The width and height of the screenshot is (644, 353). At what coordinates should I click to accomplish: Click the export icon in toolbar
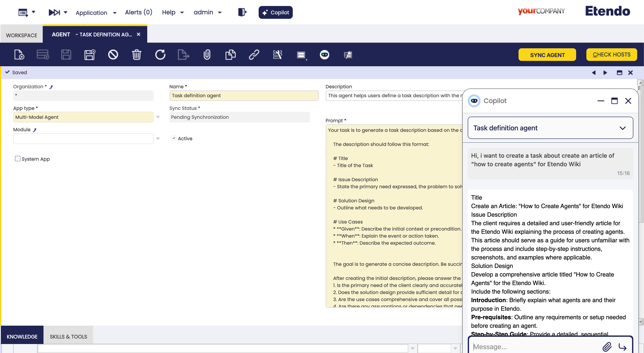click(x=184, y=54)
